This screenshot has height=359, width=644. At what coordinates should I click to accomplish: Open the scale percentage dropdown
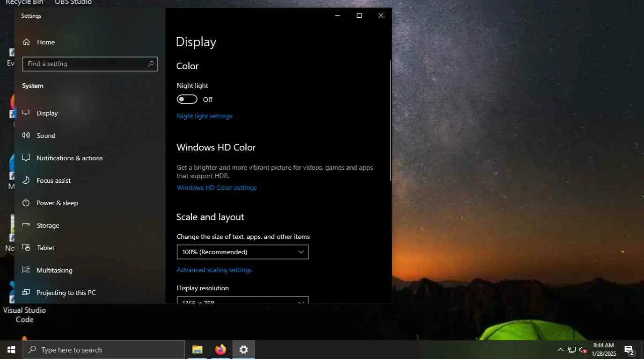(x=242, y=252)
